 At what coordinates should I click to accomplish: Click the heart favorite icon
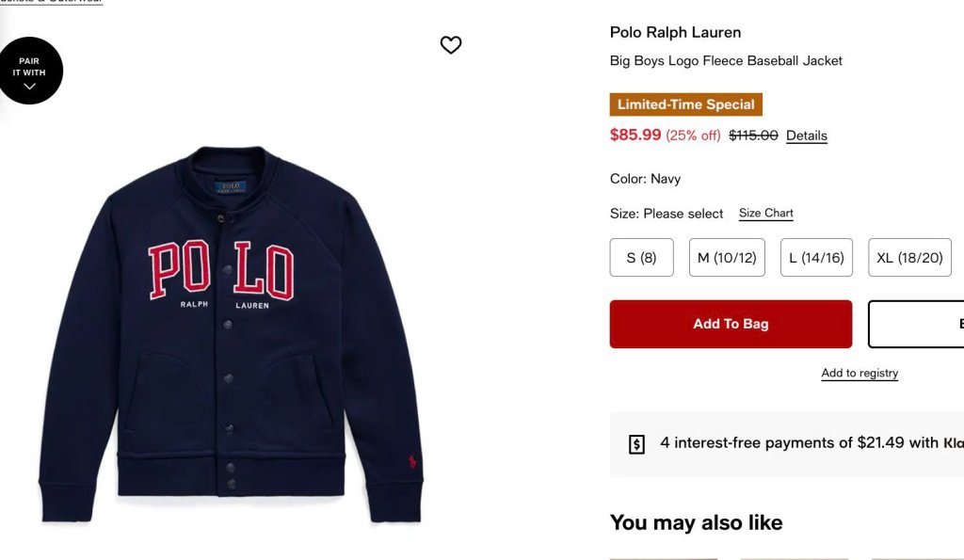tap(451, 44)
